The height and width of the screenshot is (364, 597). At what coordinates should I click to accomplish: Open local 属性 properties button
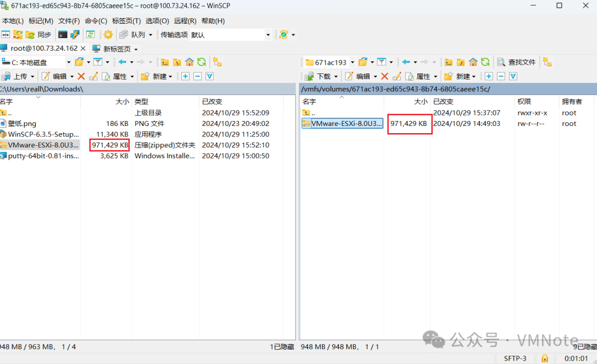115,76
